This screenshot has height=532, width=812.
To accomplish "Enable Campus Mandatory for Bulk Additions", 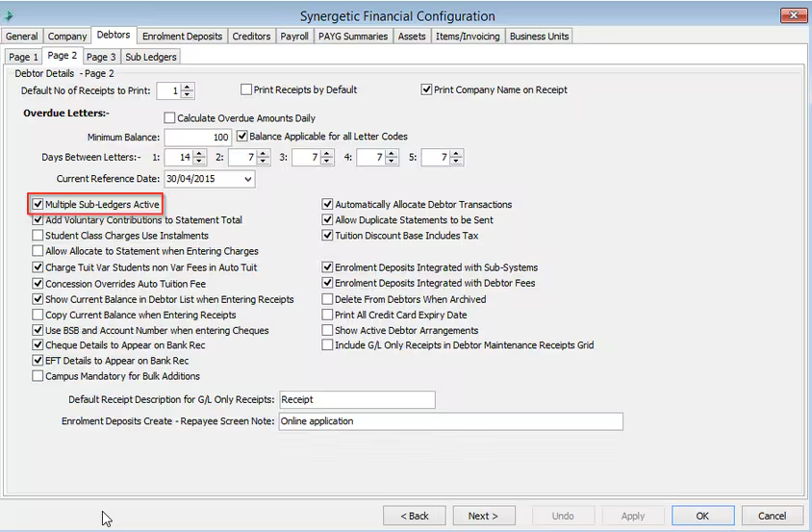I will coord(38,375).
